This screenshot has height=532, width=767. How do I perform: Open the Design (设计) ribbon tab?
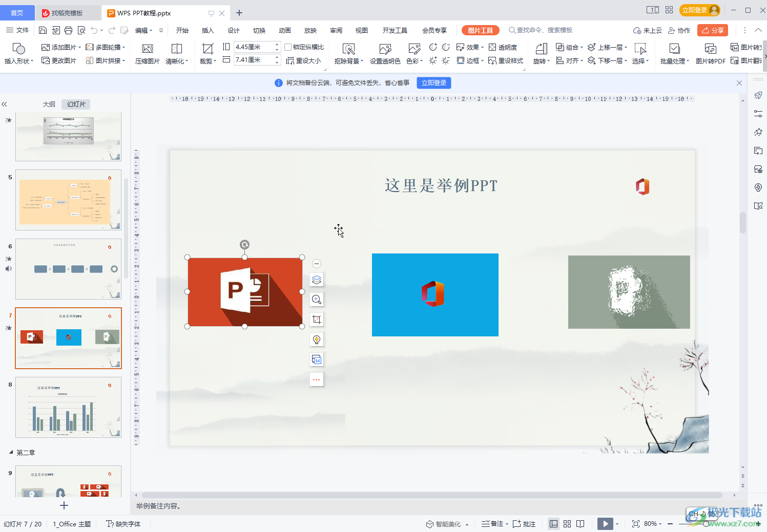pos(234,30)
